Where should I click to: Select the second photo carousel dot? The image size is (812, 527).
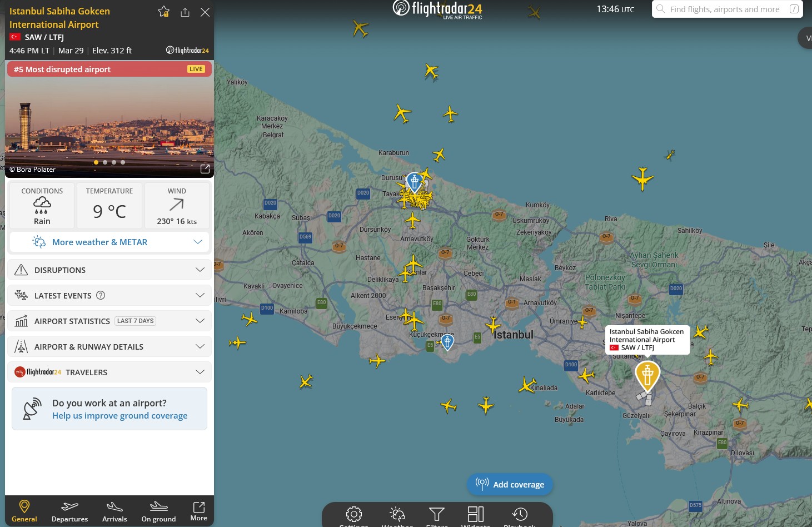(x=105, y=162)
